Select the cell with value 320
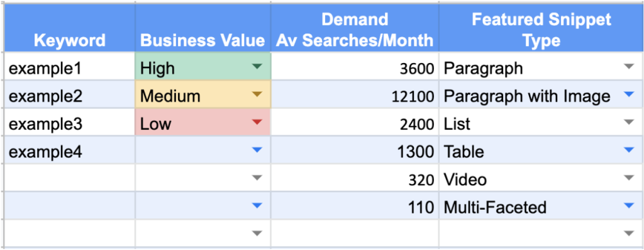Image resolution: width=644 pixels, height=250 pixels. [x=355, y=178]
